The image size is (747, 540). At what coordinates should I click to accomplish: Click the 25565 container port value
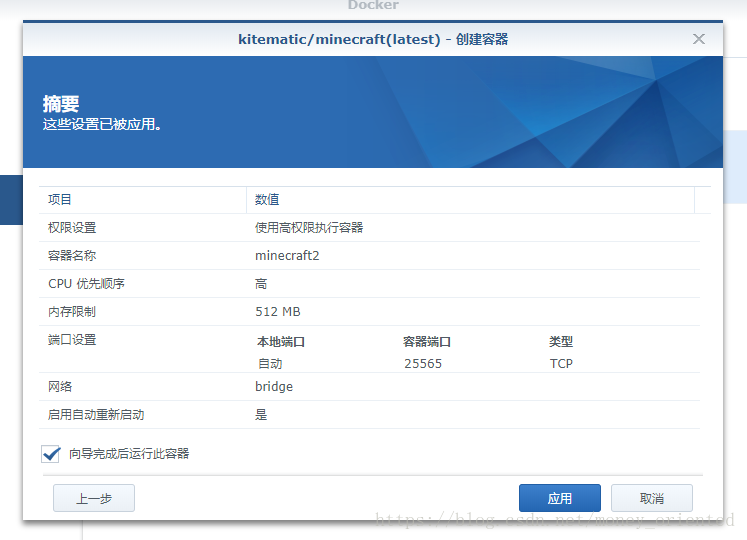click(423, 364)
